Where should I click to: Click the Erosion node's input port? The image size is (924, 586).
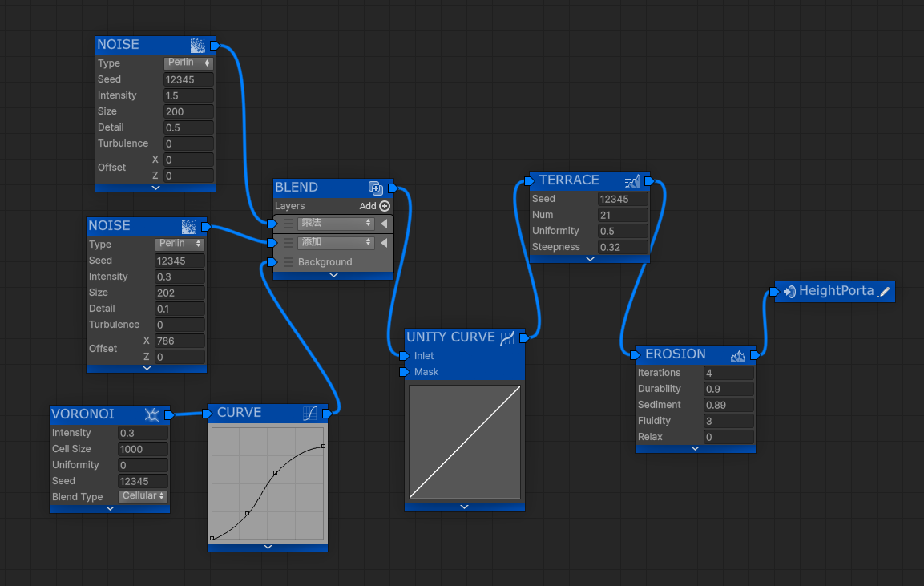click(x=635, y=355)
